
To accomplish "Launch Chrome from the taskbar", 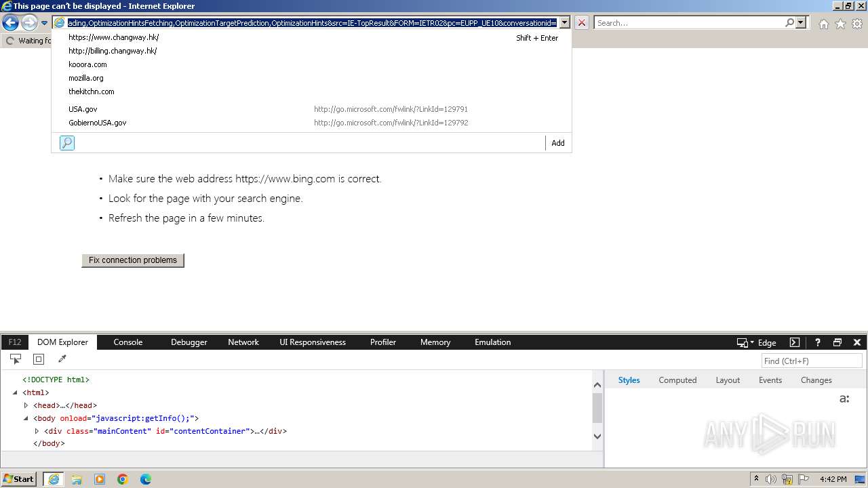I will 123,479.
